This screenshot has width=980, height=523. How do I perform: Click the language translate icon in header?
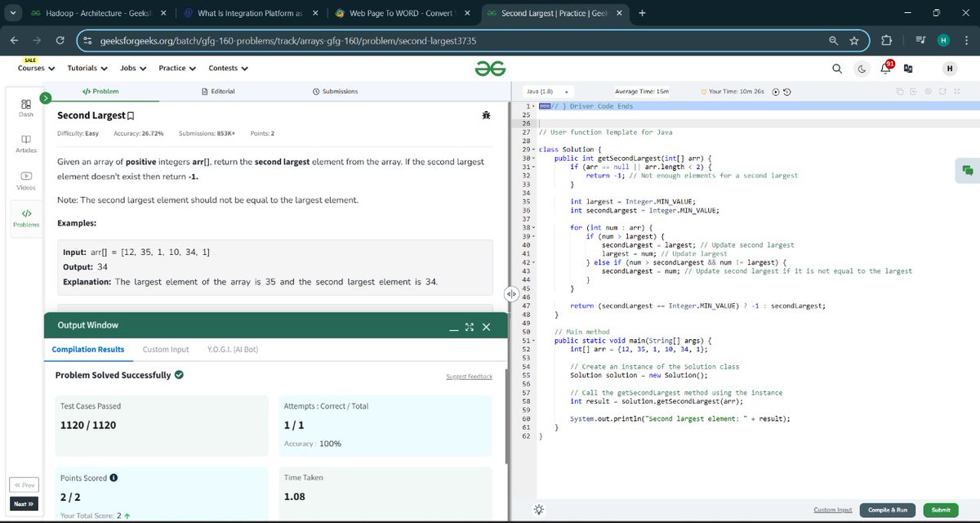click(x=908, y=69)
